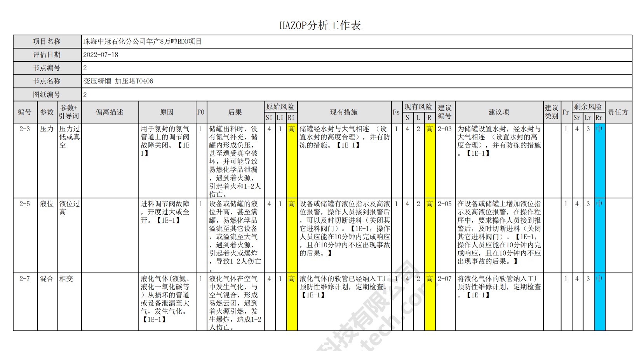This screenshot has width=644, height=351.
Task: Select recommendation cell "为储罐设置水封，经水封与大气相连"
Action: tap(499, 160)
